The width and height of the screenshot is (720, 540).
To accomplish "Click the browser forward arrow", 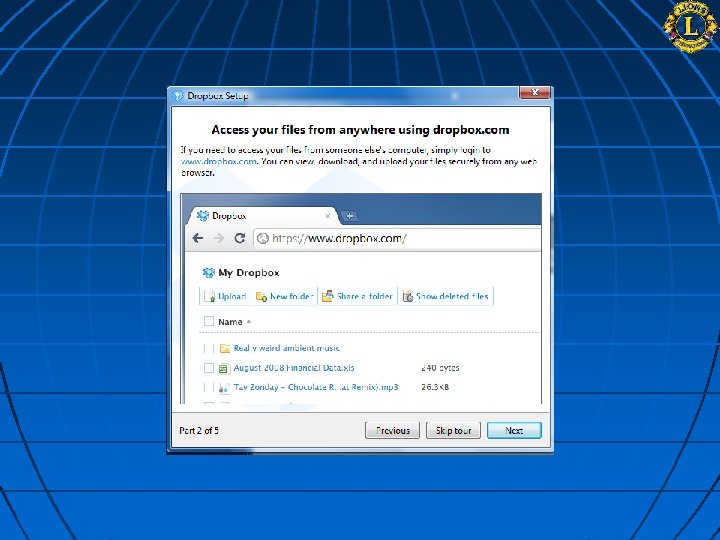I will pos(219,238).
